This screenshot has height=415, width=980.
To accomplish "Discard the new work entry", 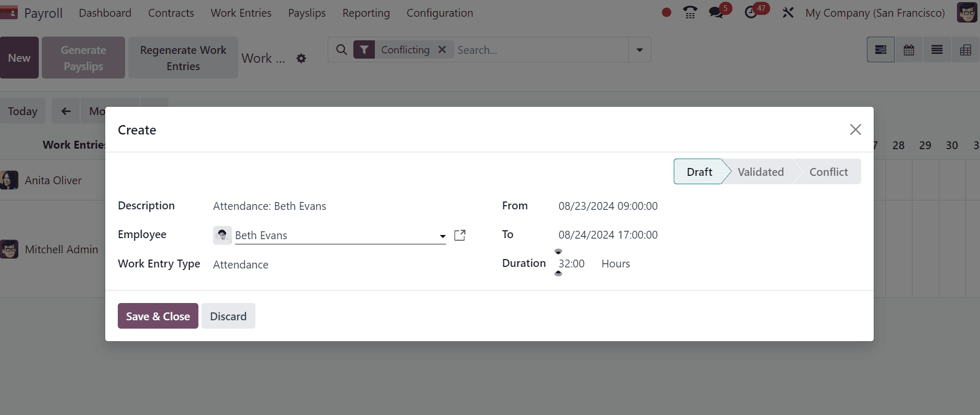I will [x=228, y=316].
